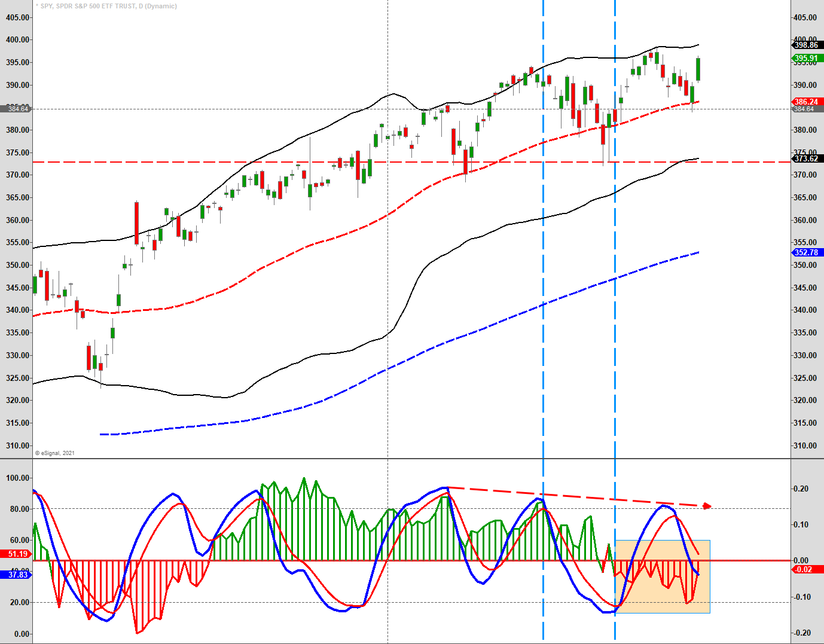
Task: Click the SPY SPDR S&P 500 ETF chart title
Action: (x=106, y=6)
